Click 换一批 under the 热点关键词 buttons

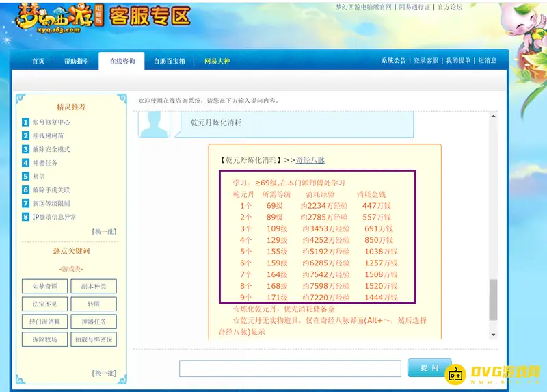pos(105,373)
